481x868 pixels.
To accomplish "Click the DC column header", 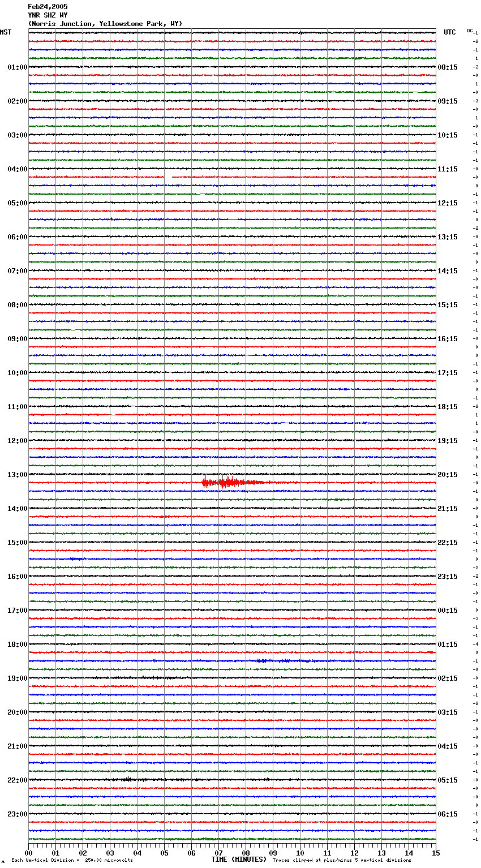I will (x=470, y=31).
